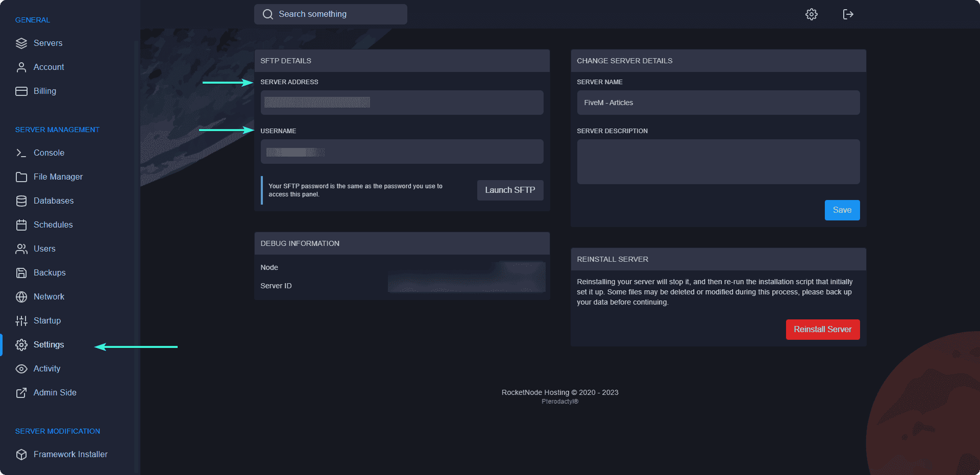Open the top-right settings gear icon

(811, 14)
